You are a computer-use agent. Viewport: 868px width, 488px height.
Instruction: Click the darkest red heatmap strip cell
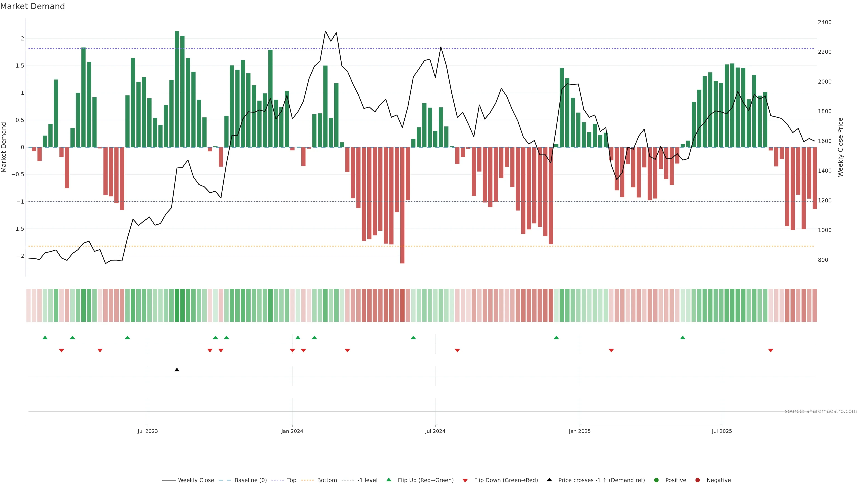(402, 305)
